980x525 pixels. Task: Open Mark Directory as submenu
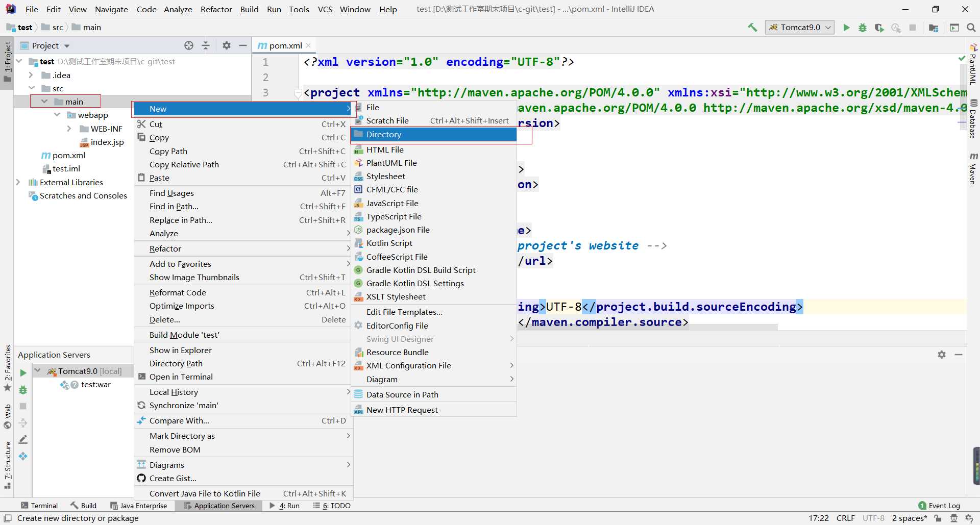[243, 436]
